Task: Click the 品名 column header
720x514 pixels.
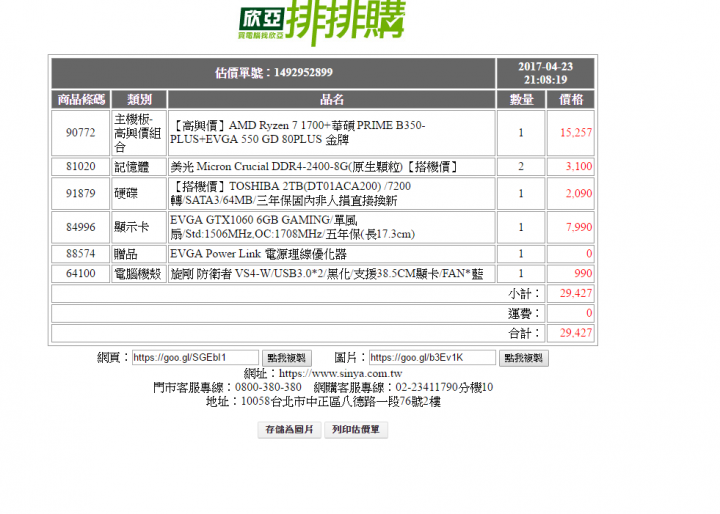Action: (x=332, y=99)
